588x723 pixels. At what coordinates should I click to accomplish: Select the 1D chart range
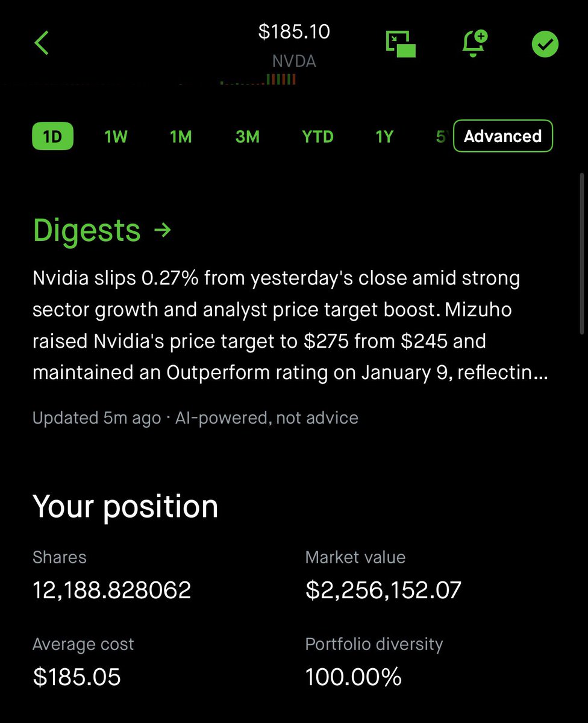click(52, 137)
